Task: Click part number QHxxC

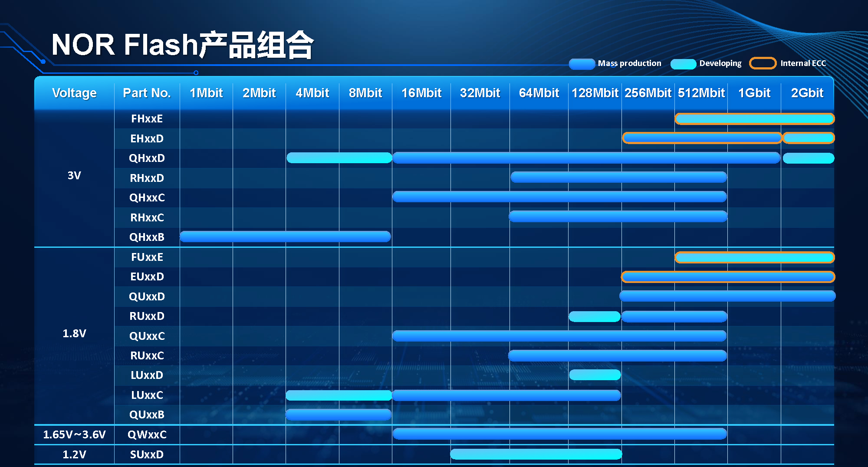Action: (x=147, y=197)
